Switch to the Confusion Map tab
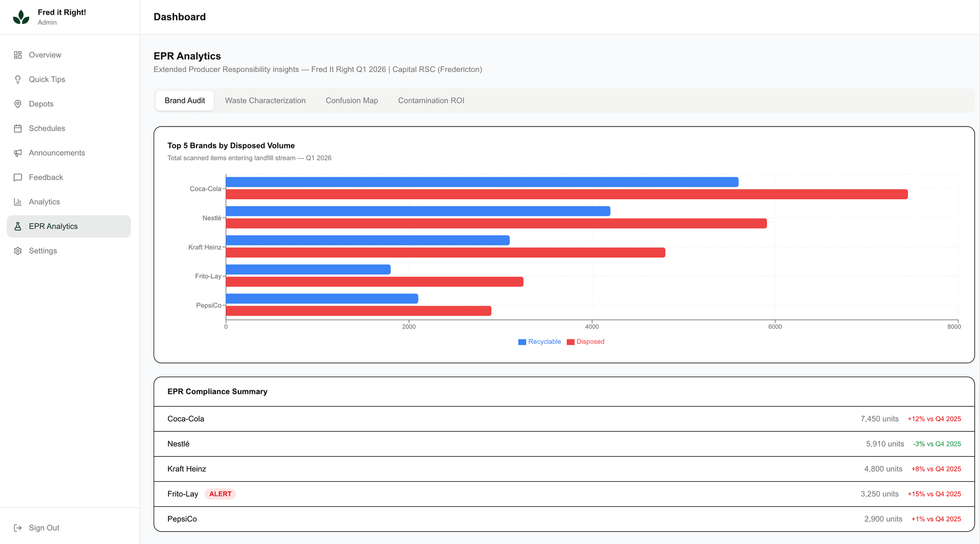The image size is (980, 544). (352, 101)
